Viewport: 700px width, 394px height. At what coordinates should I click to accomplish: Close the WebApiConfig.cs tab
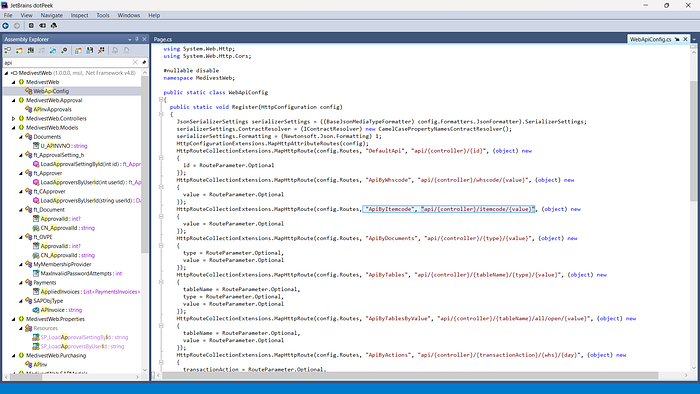point(685,39)
